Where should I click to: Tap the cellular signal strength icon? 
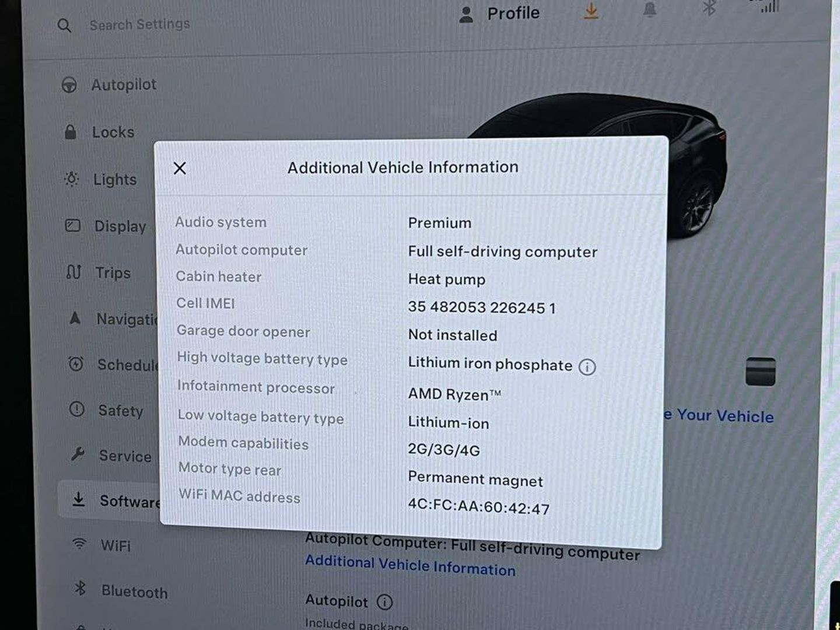pos(770,6)
